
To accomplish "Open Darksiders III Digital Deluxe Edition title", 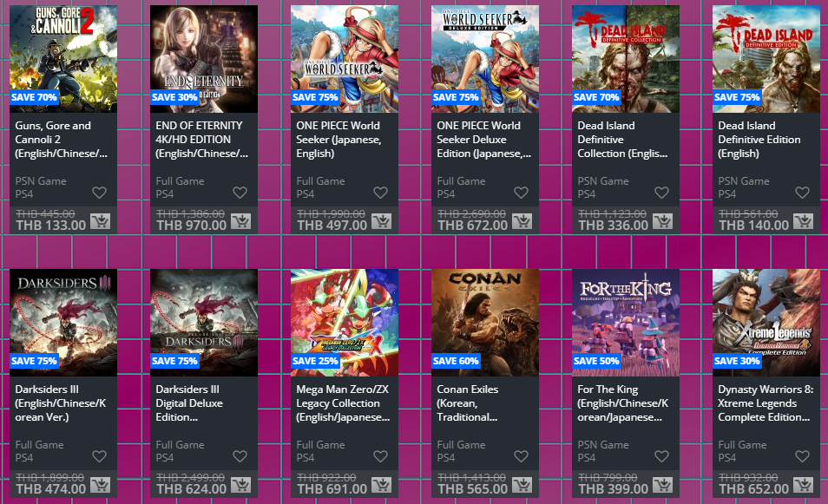I will click(x=189, y=403).
